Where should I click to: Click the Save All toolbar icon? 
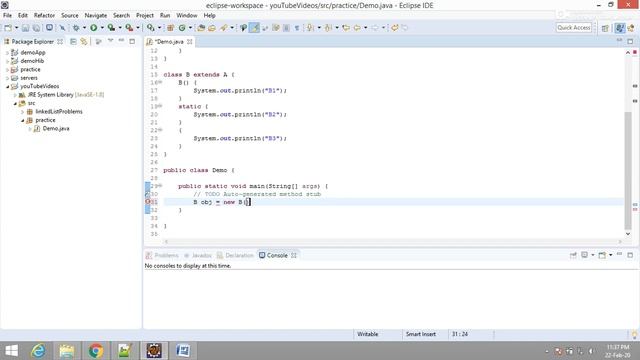click(36, 28)
